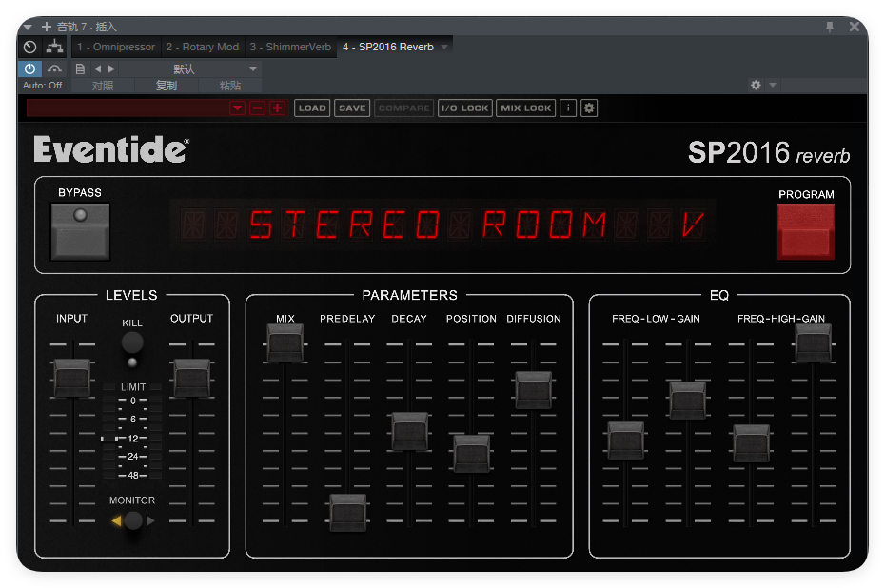Go to the next preset with the right arrow
The image size is (885, 588).
click(x=111, y=69)
